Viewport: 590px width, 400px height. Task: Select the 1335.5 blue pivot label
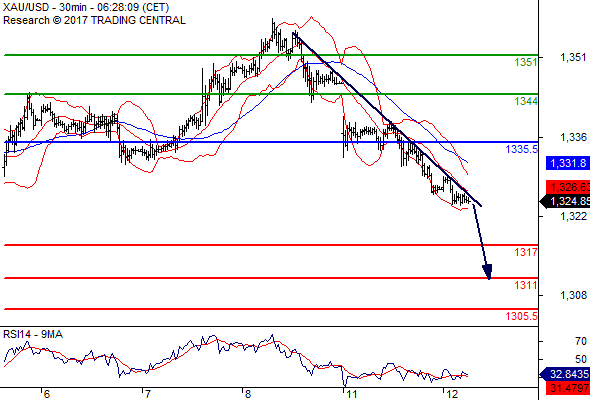pyautogui.click(x=522, y=149)
